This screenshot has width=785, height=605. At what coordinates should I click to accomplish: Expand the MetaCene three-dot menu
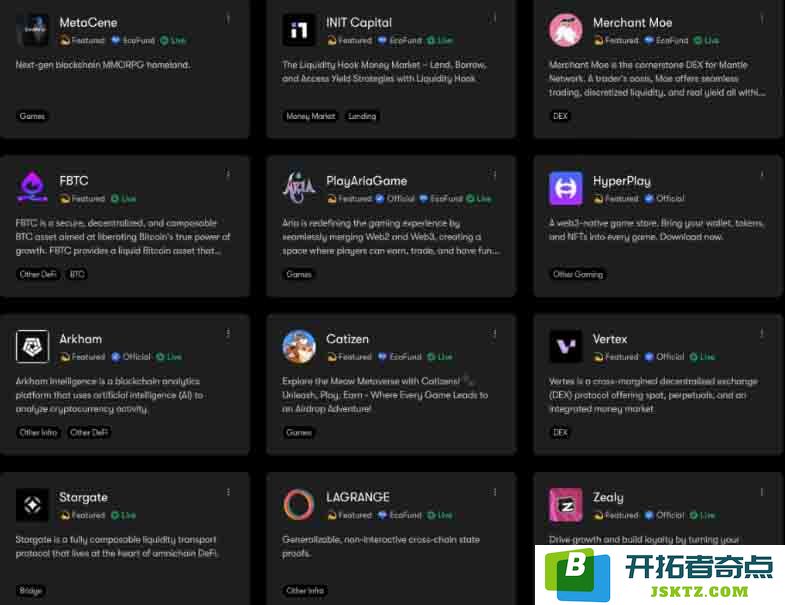click(x=228, y=19)
